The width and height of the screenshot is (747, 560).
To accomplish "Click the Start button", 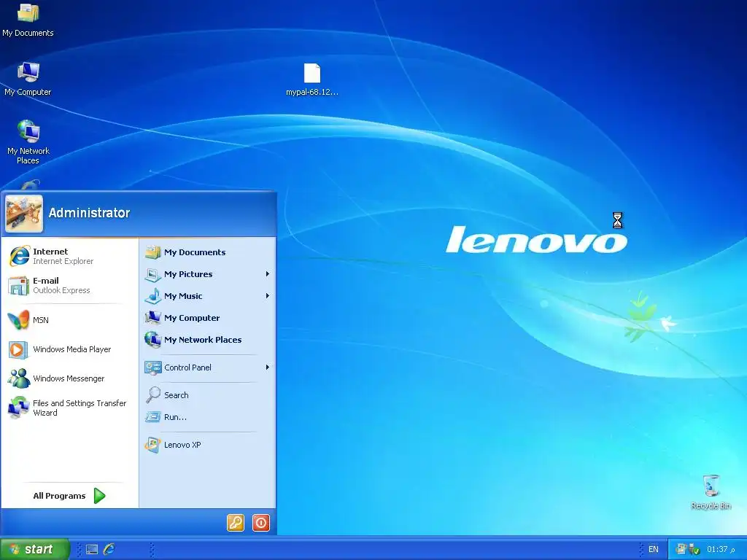I will pos(35,549).
